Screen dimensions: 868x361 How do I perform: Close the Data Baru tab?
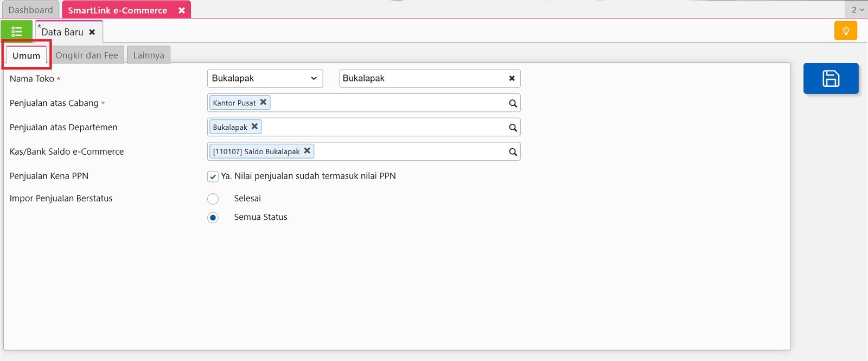click(x=92, y=32)
